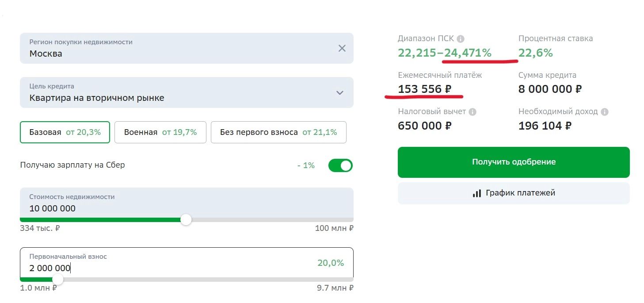Click the Первоначальный взнос slider handle
Screen dimensions: 644x303
pos(57,280)
